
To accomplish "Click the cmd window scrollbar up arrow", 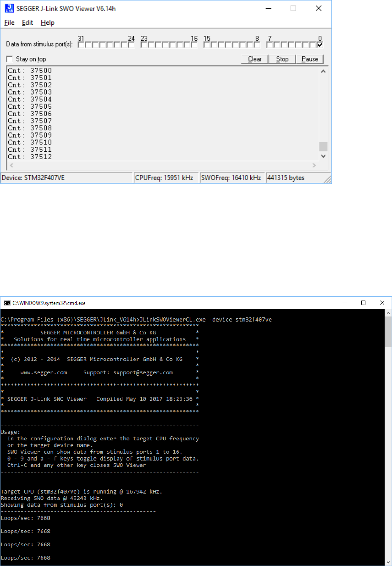I will (x=388, y=313).
